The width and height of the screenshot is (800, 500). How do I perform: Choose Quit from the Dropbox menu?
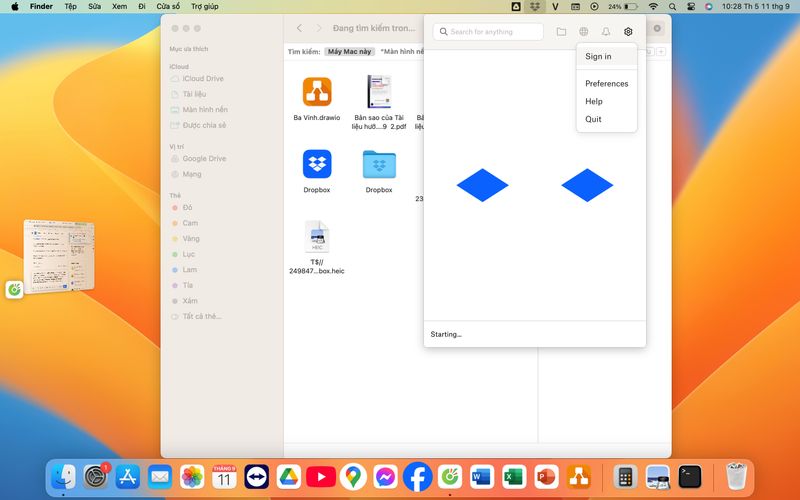593,119
